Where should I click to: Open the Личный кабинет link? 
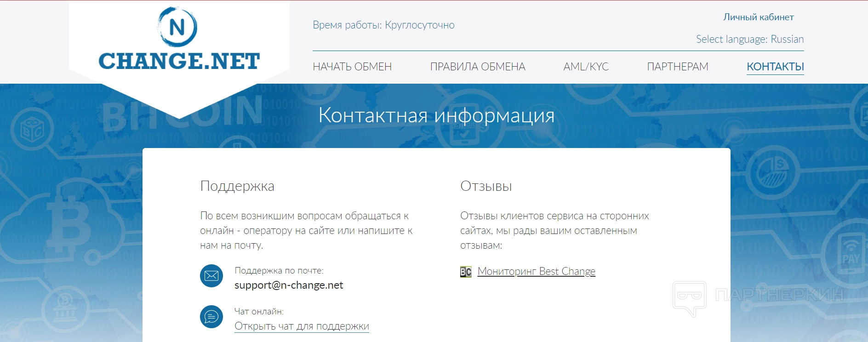click(759, 17)
